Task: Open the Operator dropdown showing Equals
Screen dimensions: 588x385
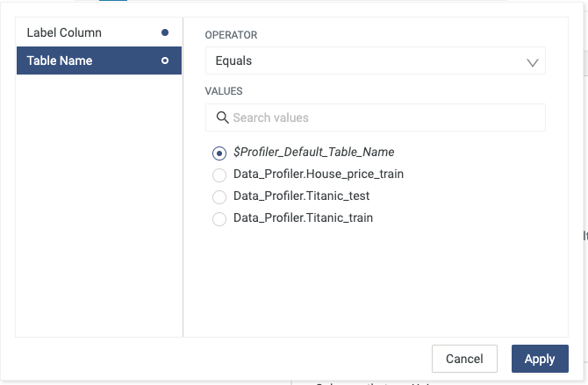Action: point(375,61)
